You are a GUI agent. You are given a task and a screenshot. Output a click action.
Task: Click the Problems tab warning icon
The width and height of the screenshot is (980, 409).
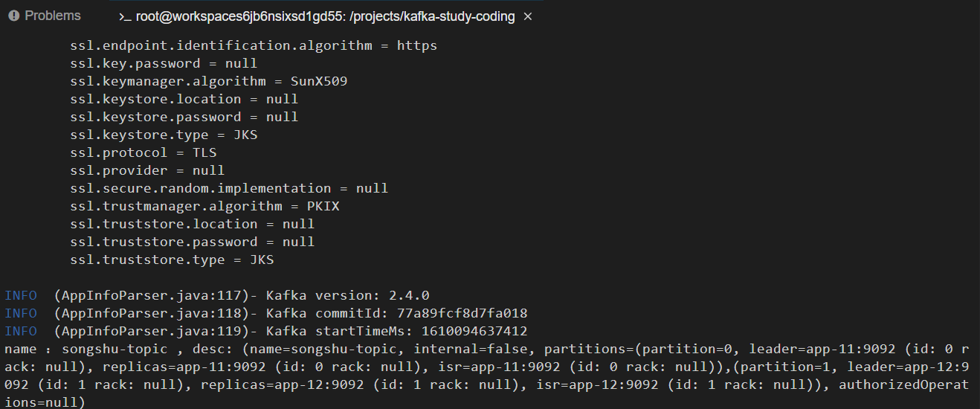pyautogui.click(x=13, y=16)
